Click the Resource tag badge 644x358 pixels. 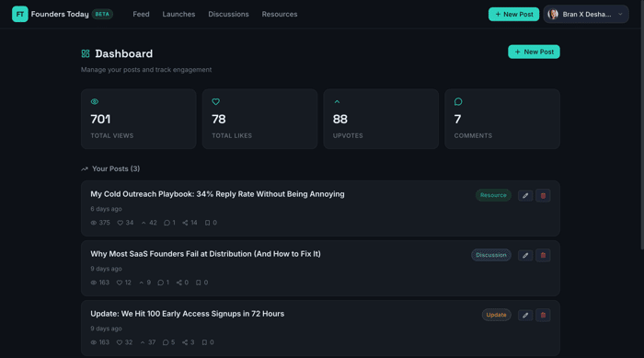point(493,195)
